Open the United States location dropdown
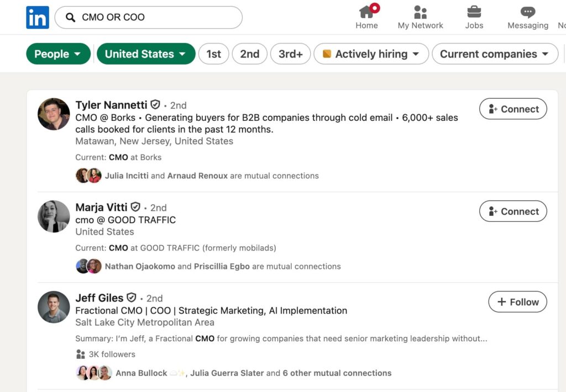 [x=145, y=54]
